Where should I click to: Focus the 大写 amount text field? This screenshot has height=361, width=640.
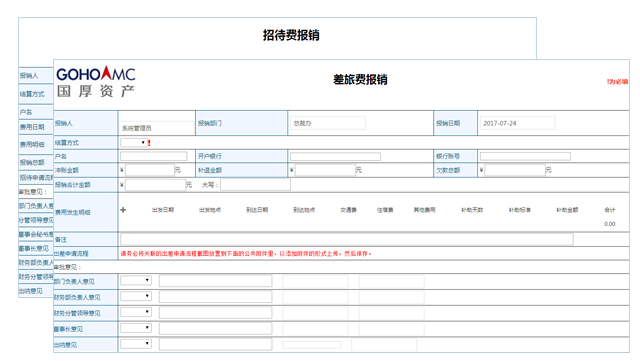(x=256, y=185)
